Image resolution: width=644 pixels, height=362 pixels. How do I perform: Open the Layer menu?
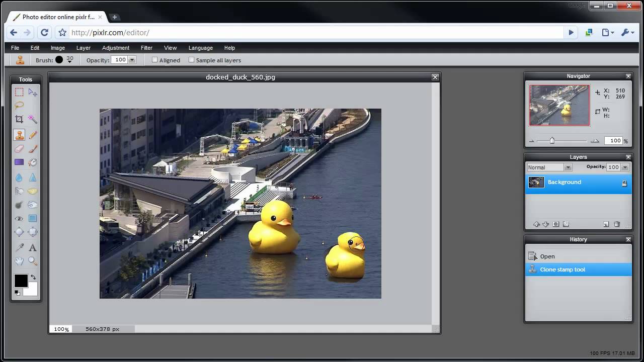(84, 48)
